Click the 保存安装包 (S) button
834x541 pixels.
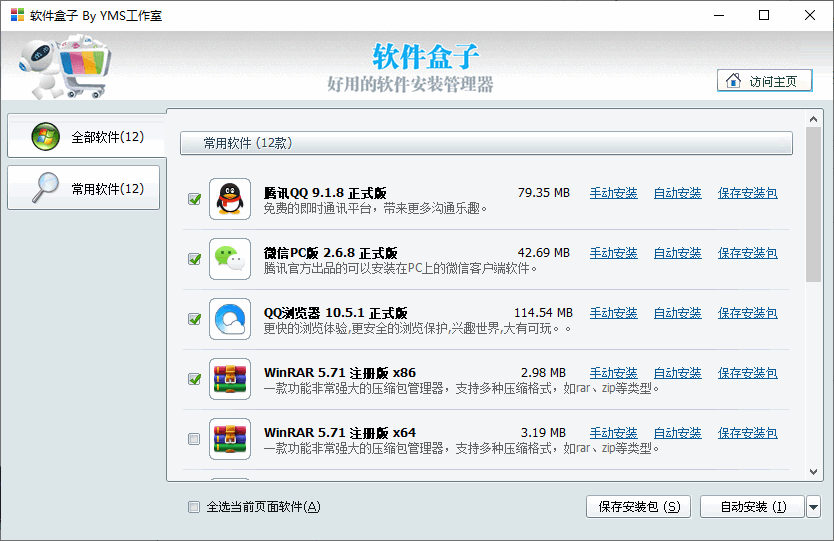tap(638, 507)
